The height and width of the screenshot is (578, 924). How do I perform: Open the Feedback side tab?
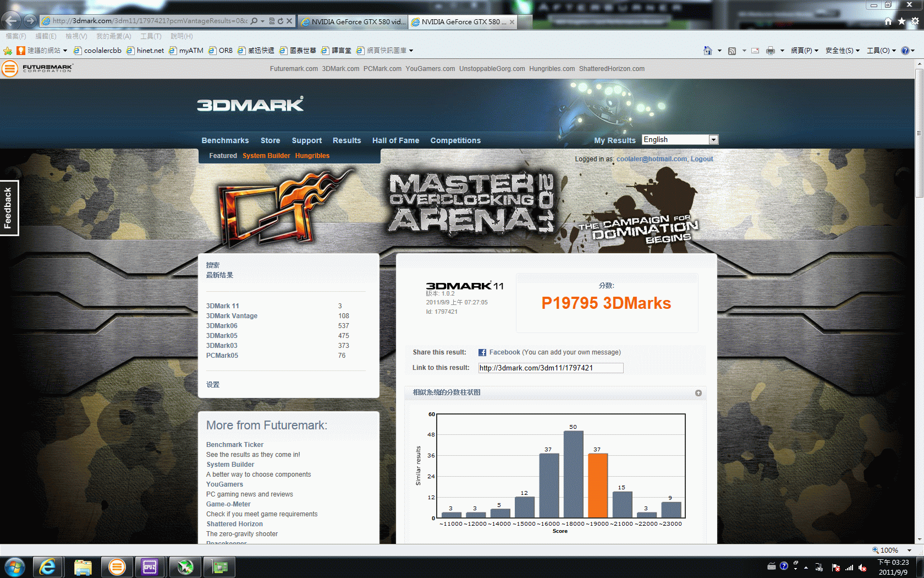click(x=9, y=208)
